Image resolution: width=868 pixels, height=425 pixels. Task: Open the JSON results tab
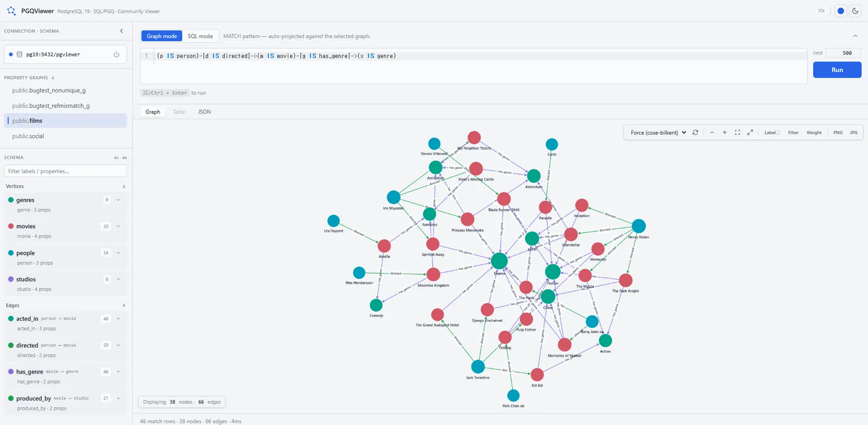click(x=204, y=112)
